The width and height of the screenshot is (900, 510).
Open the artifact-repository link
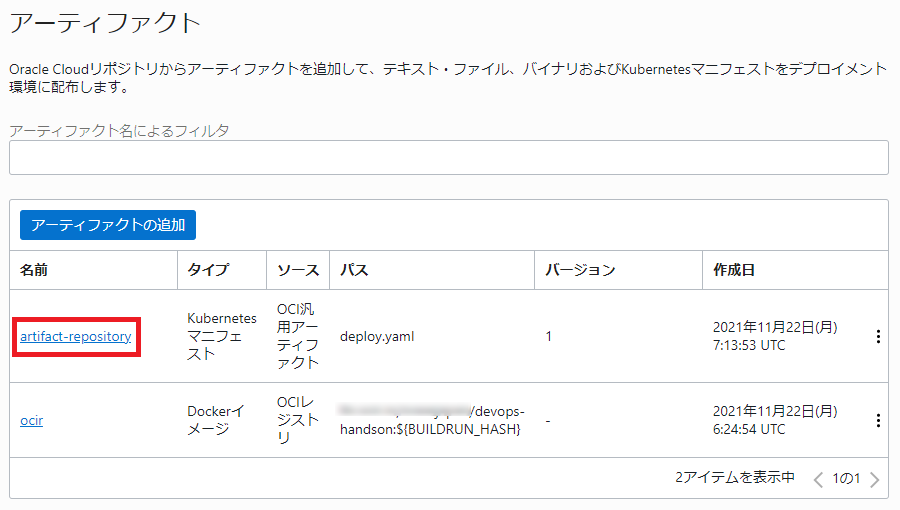[76, 337]
